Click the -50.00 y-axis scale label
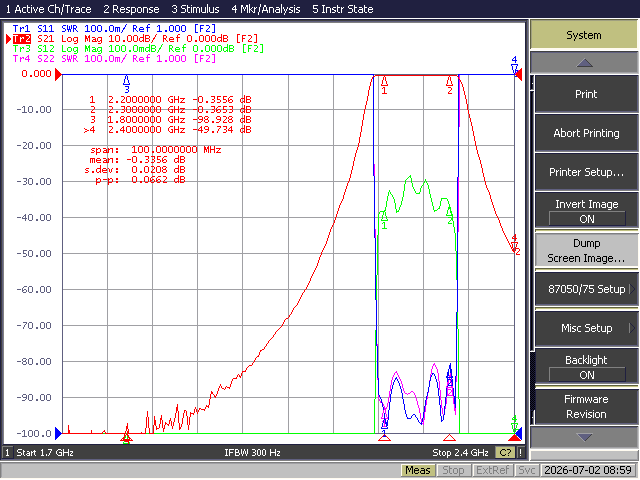 [x=34, y=253]
